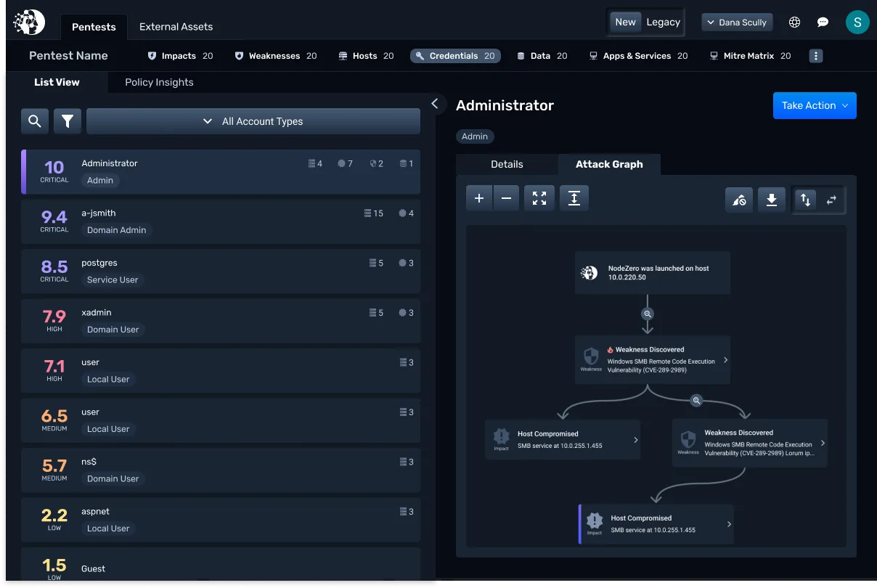Click magnifier on right branch arrow
Image resolution: width=877 pixels, height=588 pixels.
click(x=696, y=400)
